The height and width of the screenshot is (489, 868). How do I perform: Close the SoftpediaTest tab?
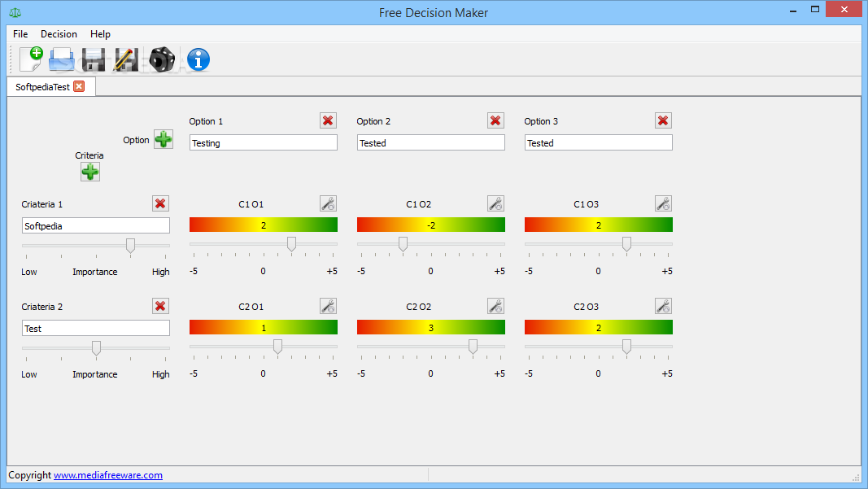79,86
